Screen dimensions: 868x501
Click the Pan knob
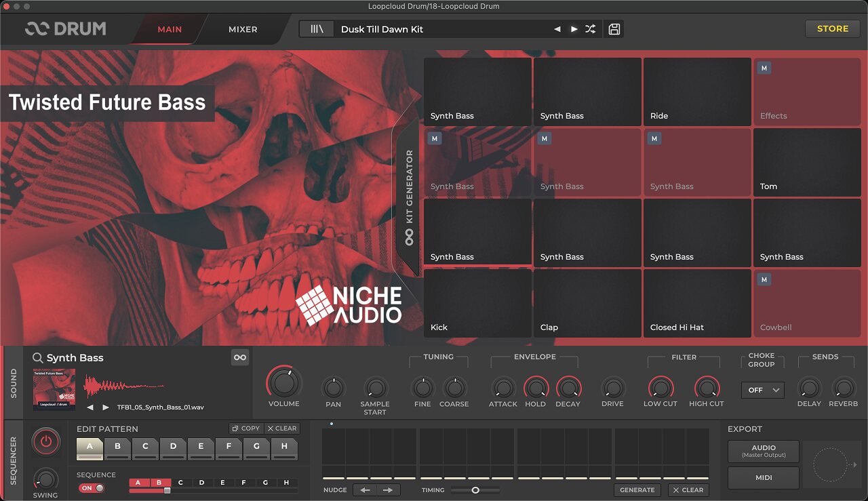(x=333, y=388)
